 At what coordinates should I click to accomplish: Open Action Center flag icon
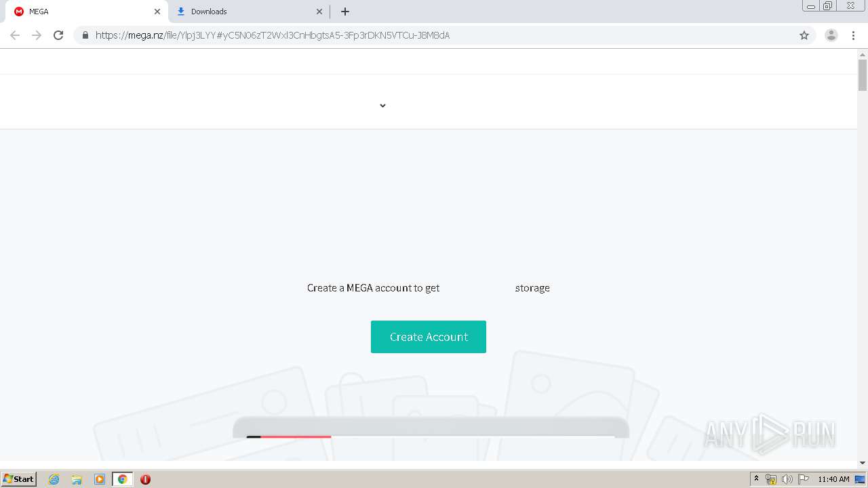(x=804, y=479)
